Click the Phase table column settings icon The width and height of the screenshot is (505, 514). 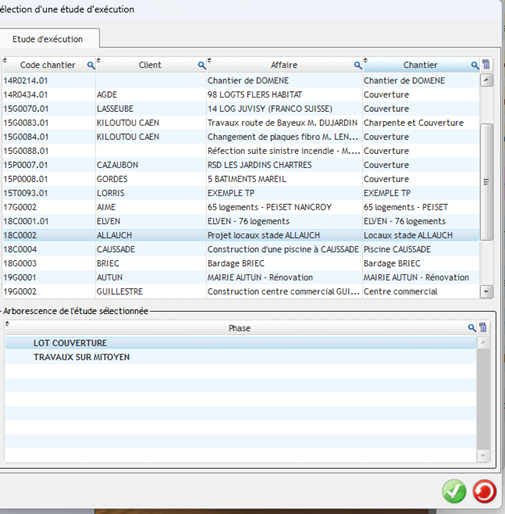coord(483,328)
